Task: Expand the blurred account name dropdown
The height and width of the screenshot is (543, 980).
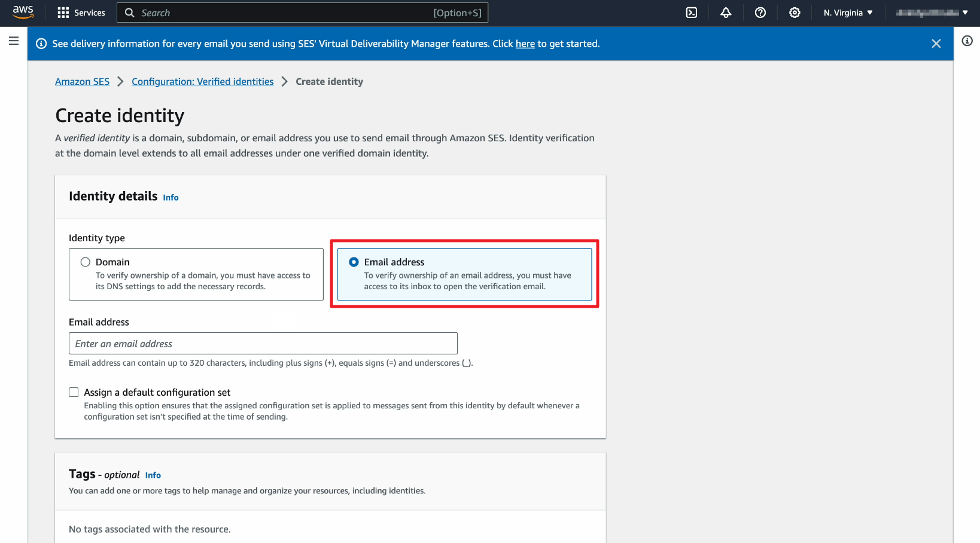Action: point(932,13)
